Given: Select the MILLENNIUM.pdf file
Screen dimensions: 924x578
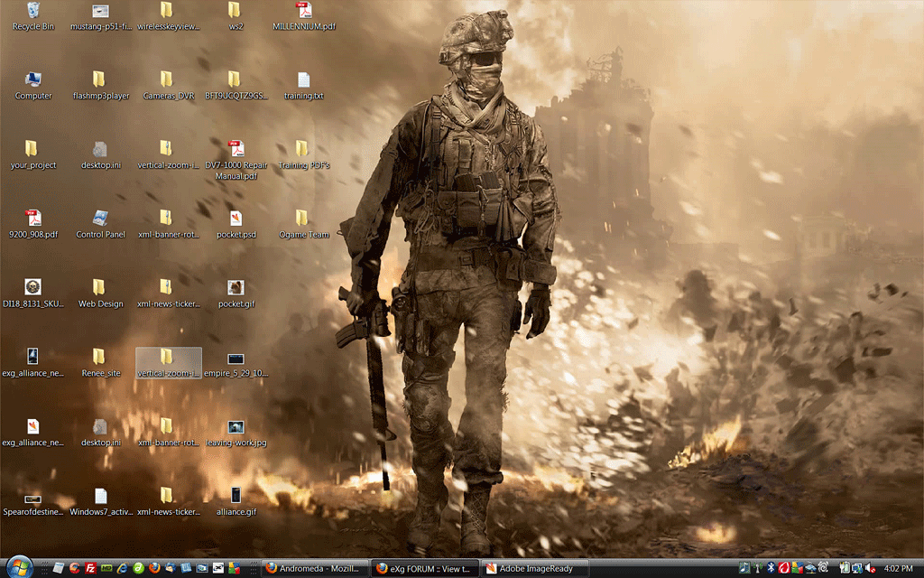Looking at the screenshot, I should [304, 16].
